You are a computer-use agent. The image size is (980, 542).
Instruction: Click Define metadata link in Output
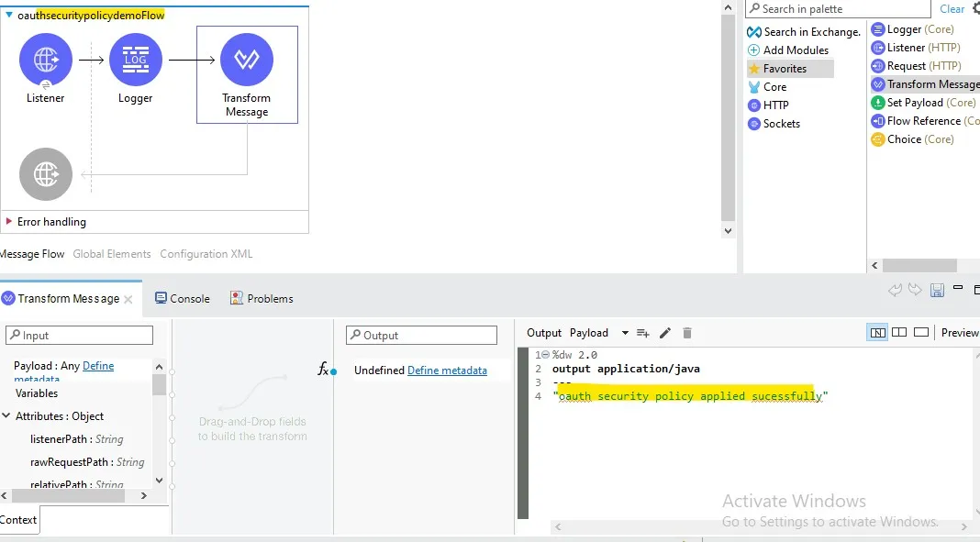point(447,371)
